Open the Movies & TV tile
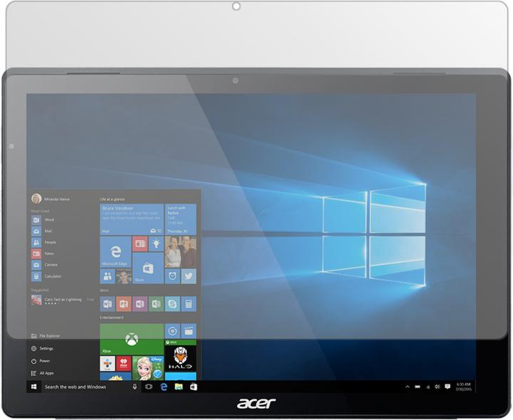This screenshot has width=513, height=420. click(189, 331)
